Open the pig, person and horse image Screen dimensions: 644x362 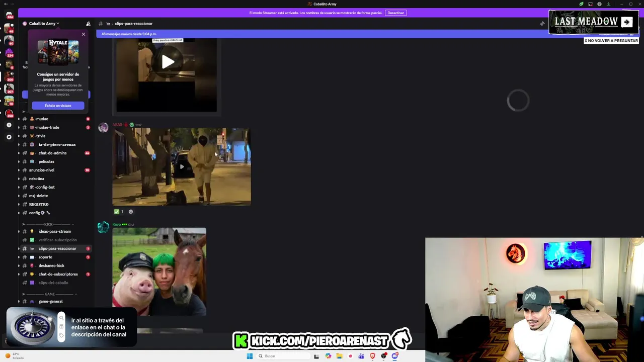coord(159,271)
